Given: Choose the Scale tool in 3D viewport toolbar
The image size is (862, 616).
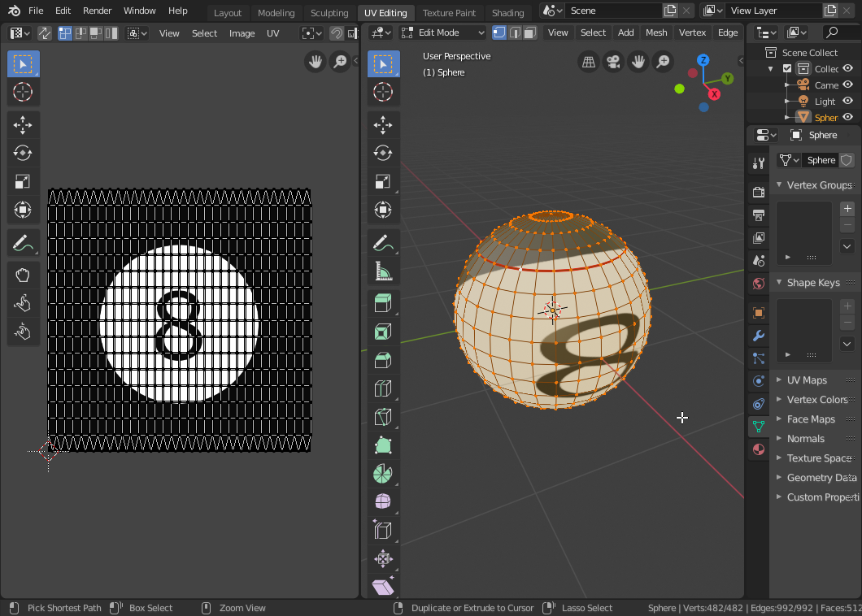Looking at the screenshot, I should 383,181.
